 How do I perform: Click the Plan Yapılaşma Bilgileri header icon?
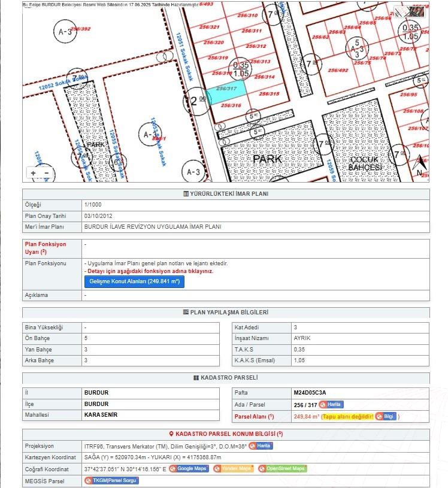(x=186, y=312)
